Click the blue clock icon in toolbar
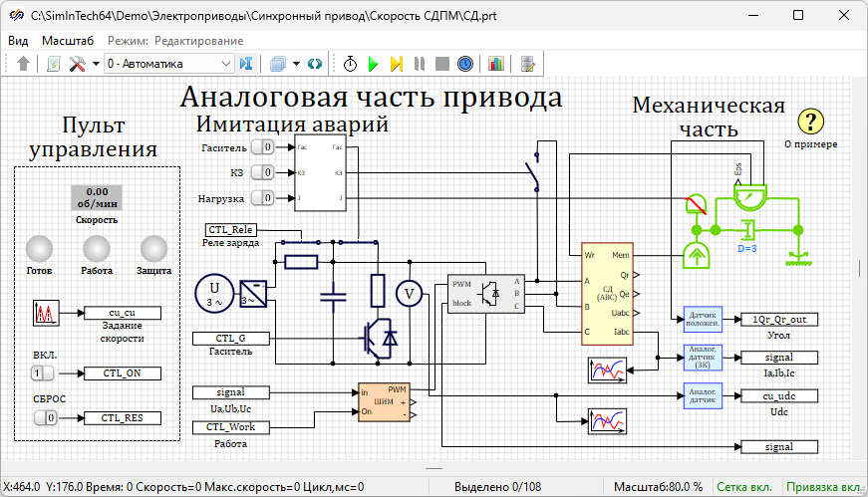 coord(464,64)
